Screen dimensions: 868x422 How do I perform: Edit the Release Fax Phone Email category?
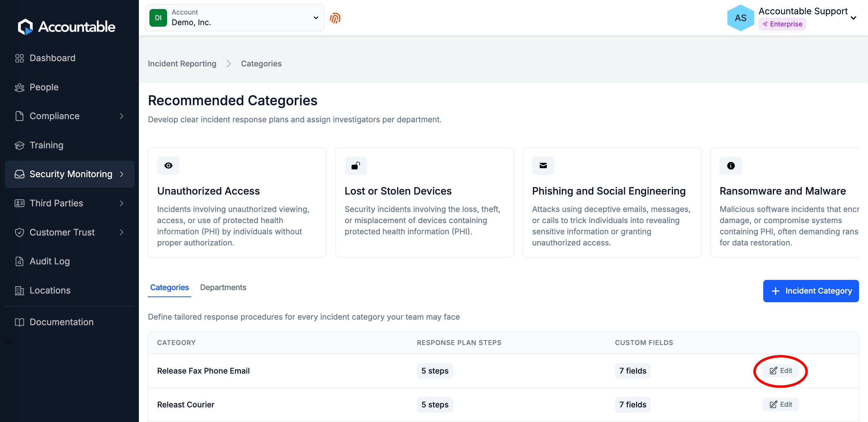click(x=780, y=370)
